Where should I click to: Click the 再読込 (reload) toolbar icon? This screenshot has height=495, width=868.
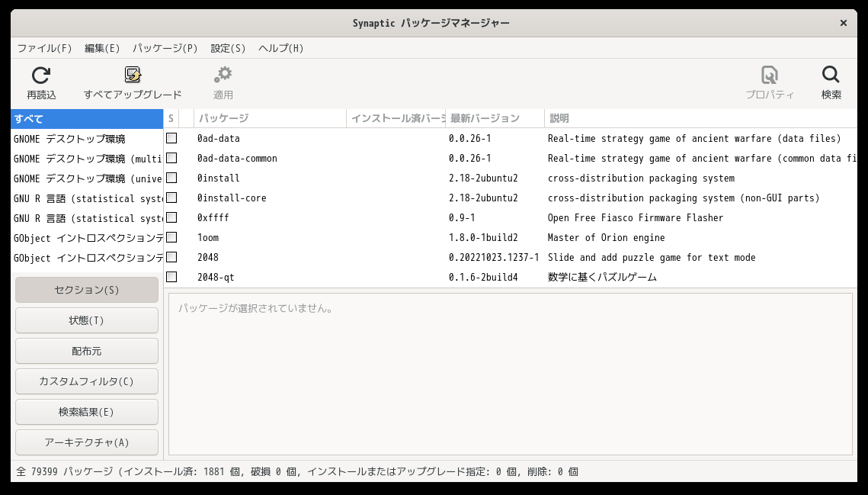click(x=40, y=74)
